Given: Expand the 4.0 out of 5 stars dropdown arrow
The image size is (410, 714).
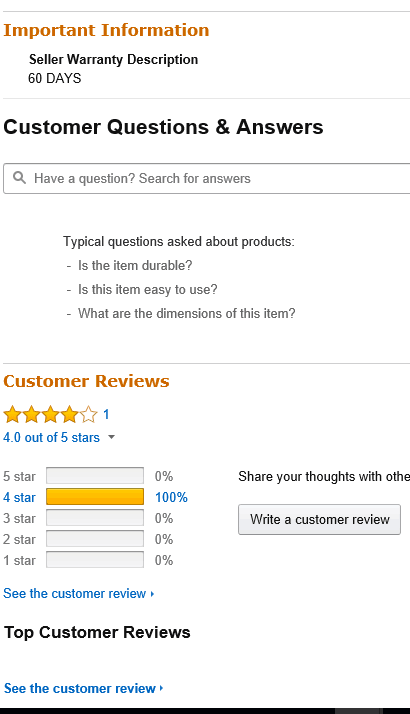Looking at the screenshot, I should pos(112,438).
